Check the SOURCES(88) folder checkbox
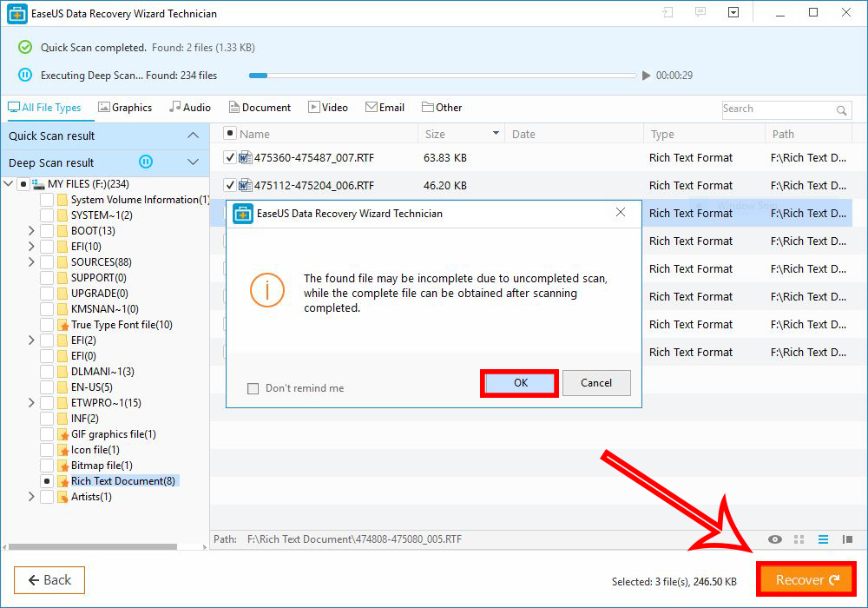The width and height of the screenshot is (868, 608). click(47, 262)
